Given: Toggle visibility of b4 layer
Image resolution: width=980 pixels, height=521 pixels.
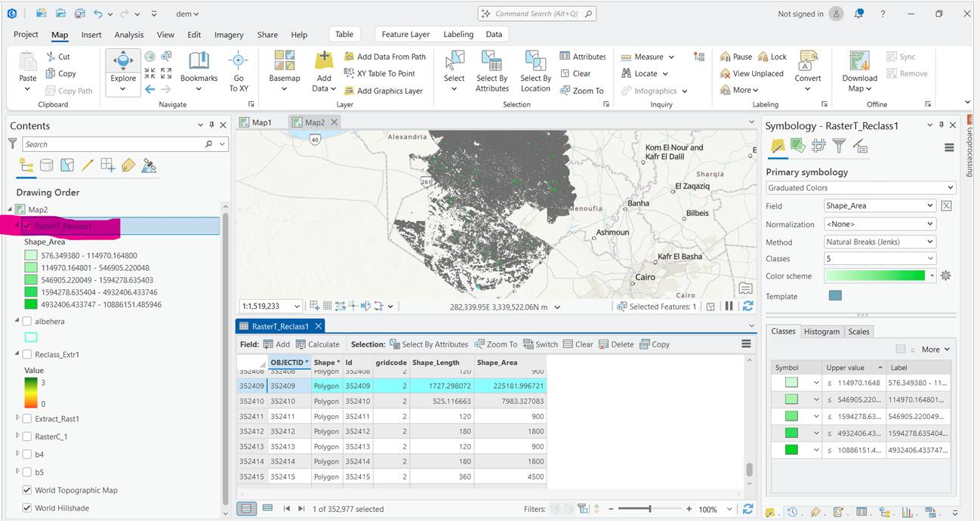Looking at the screenshot, I should (28, 455).
